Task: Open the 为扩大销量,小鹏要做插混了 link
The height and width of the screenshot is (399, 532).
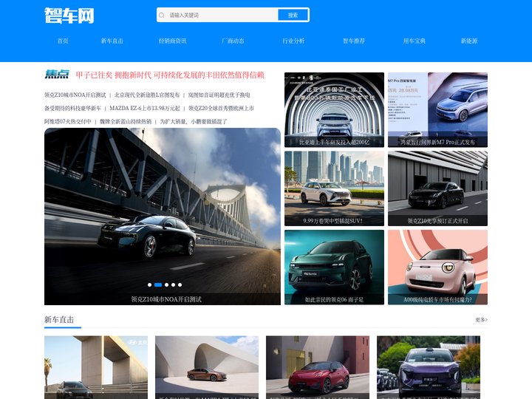Action: [194, 121]
